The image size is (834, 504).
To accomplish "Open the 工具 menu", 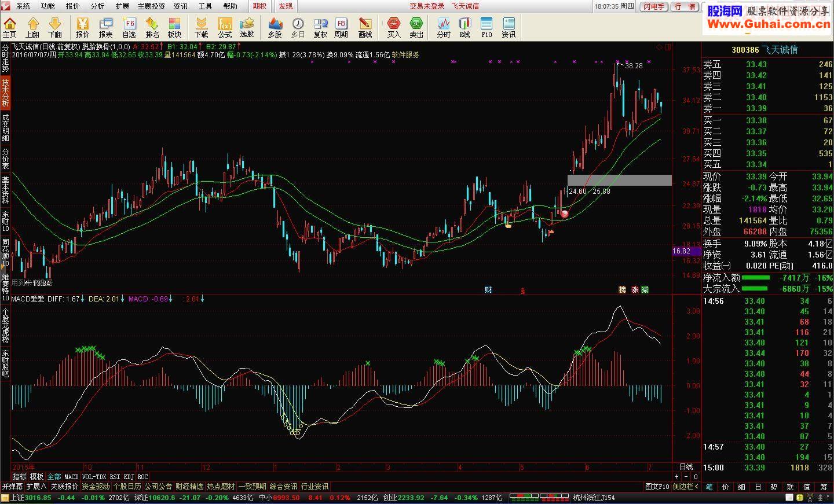I will [x=205, y=6].
